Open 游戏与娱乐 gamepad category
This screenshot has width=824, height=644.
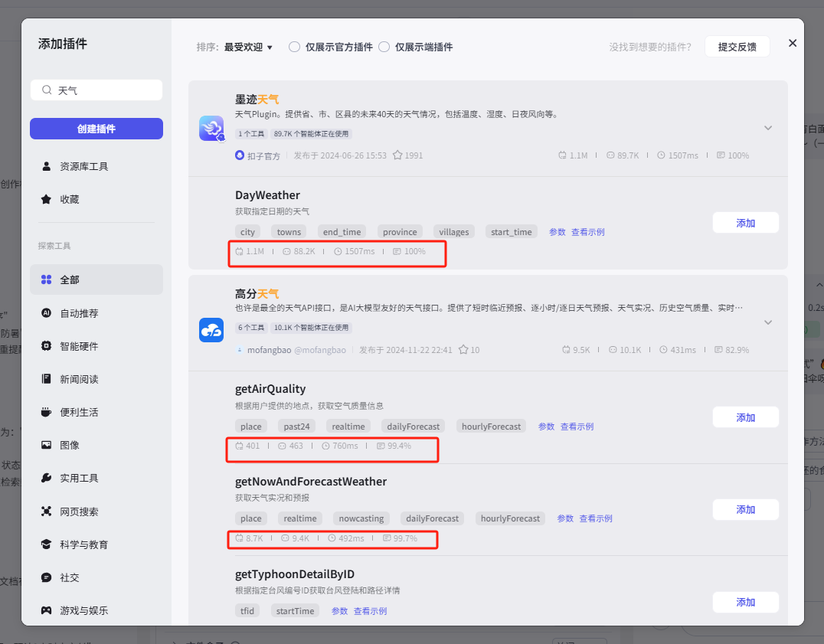pyautogui.click(x=83, y=610)
